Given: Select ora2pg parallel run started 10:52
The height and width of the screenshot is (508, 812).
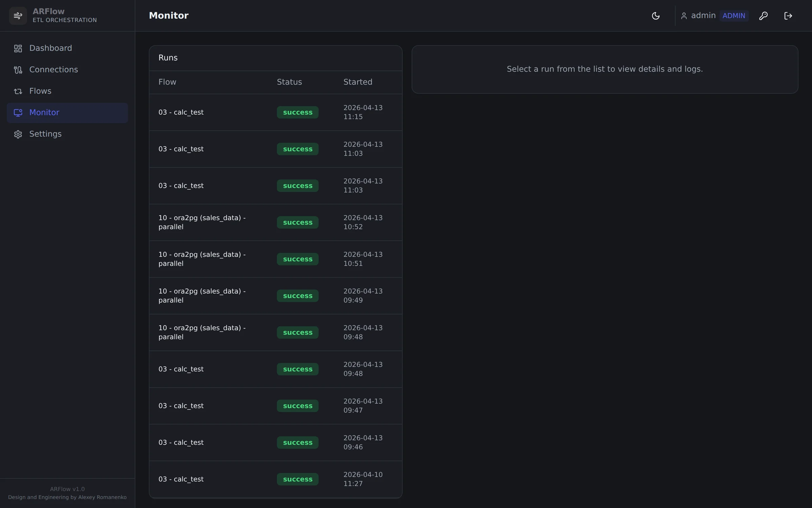Looking at the screenshot, I should 275,222.
